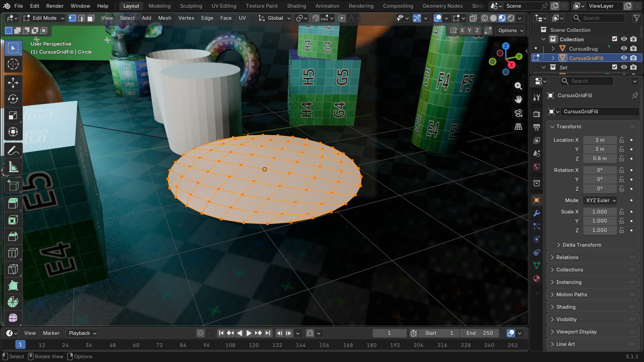Open the Edit Mode dropdown
Screen dimensions: 644x362
(44, 18)
